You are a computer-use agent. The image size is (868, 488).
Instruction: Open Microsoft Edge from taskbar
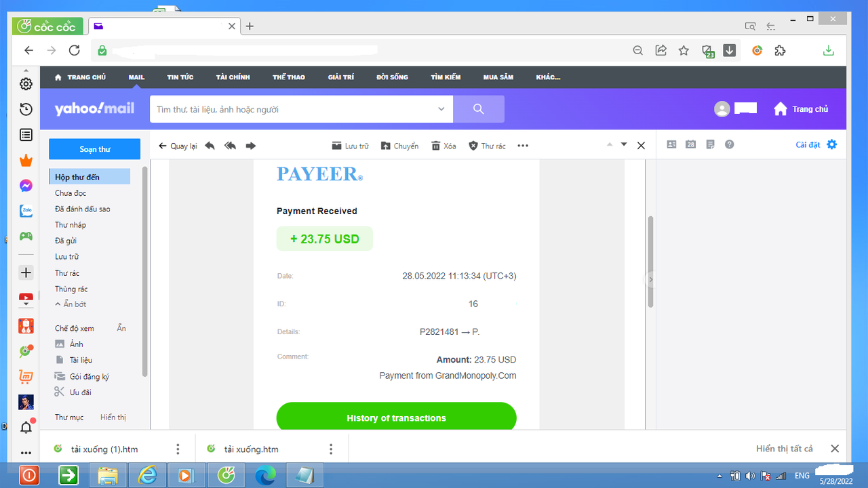[x=264, y=475]
